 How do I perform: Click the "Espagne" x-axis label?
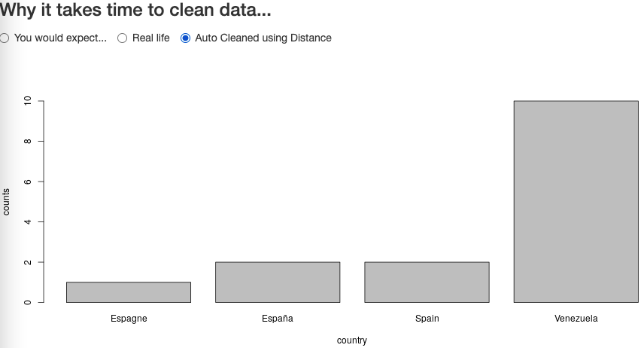pos(129,319)
